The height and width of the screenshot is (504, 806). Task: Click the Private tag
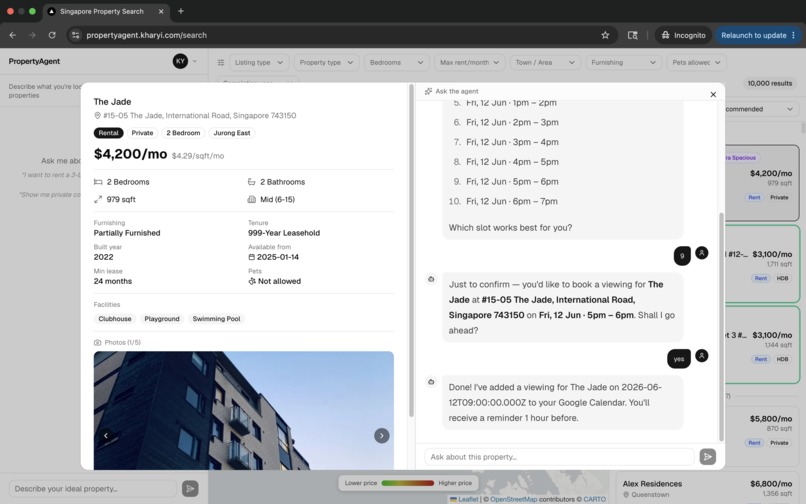[x=142, y=133]
